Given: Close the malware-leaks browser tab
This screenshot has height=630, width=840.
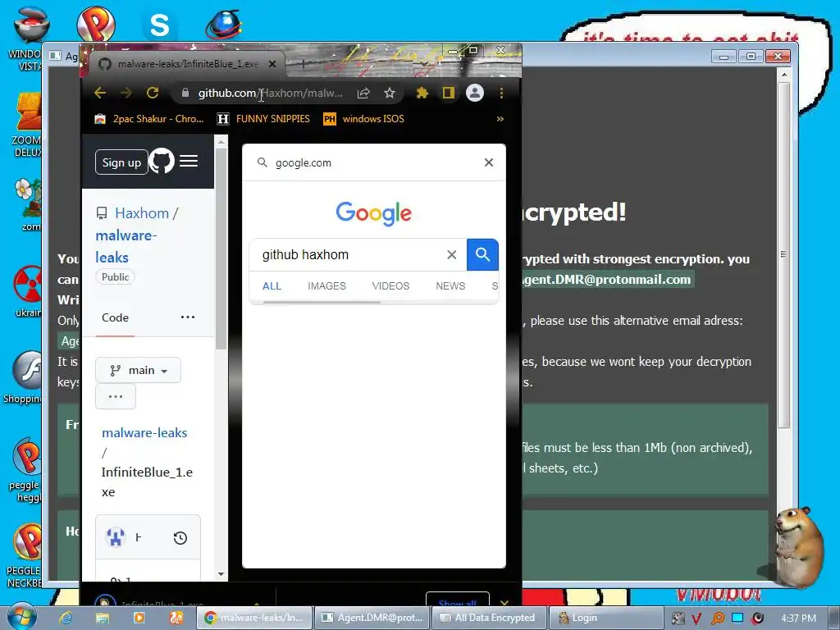Looking at the screenshot, I should [272, 64].
